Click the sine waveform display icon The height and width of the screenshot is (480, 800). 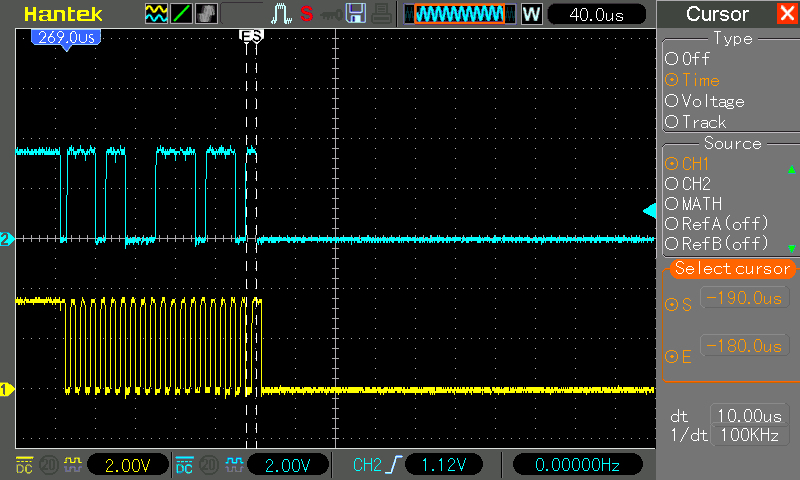[156, 14]
